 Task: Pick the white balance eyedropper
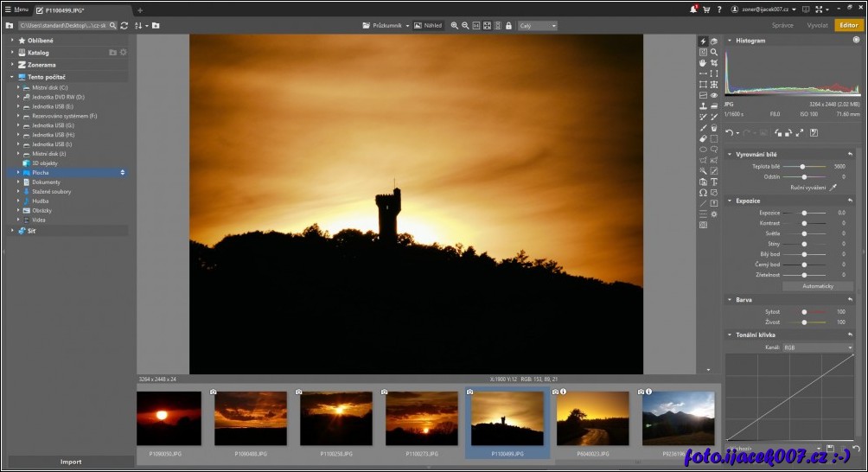(833, 187)
